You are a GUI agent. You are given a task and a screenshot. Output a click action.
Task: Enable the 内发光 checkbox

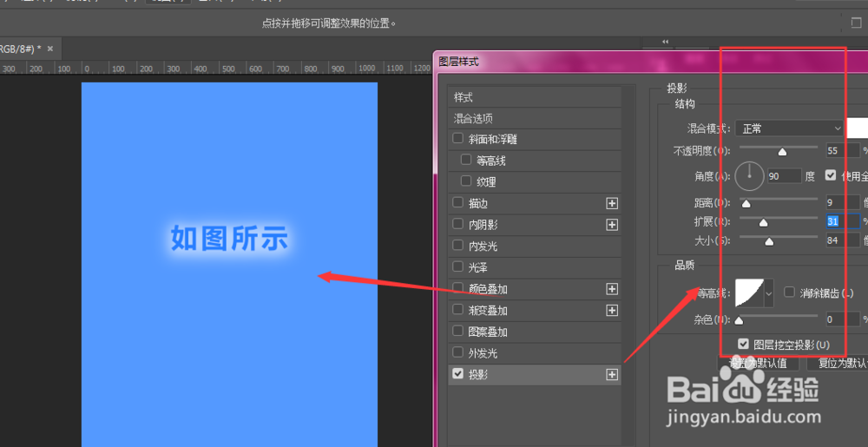(457, 245)
